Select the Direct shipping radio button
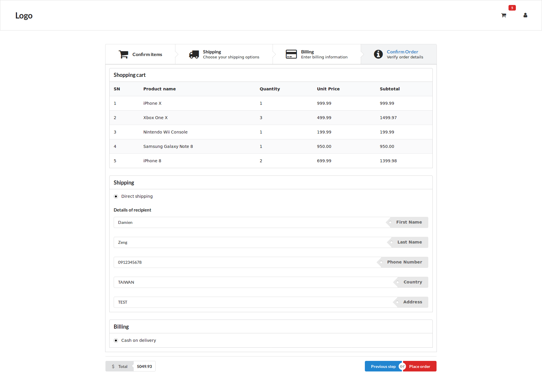This screenshot has height=392, width=542. (116, 196)
